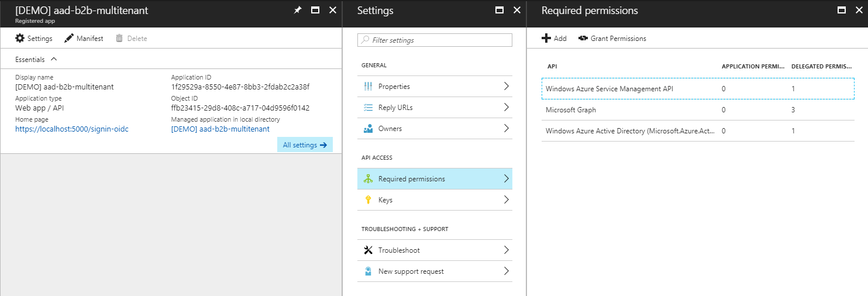
Task: Click the Owners people icon
Action: click(x=368, y=129)
